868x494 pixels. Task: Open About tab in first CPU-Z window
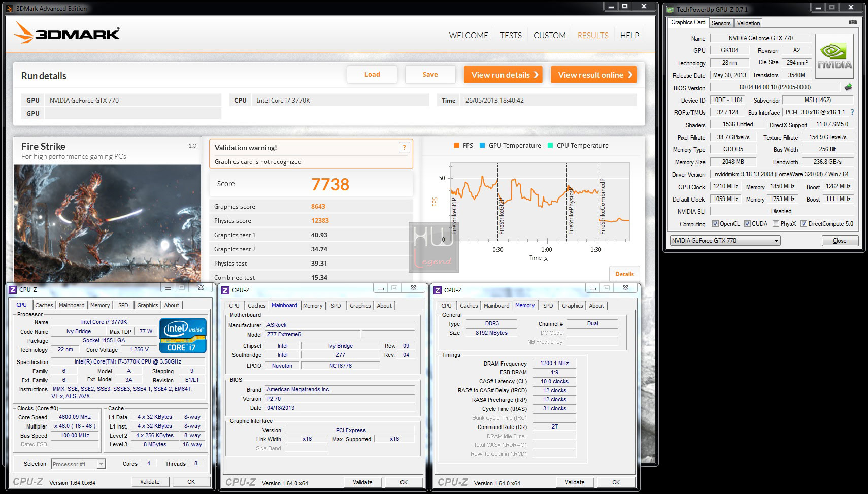point(172,305)
